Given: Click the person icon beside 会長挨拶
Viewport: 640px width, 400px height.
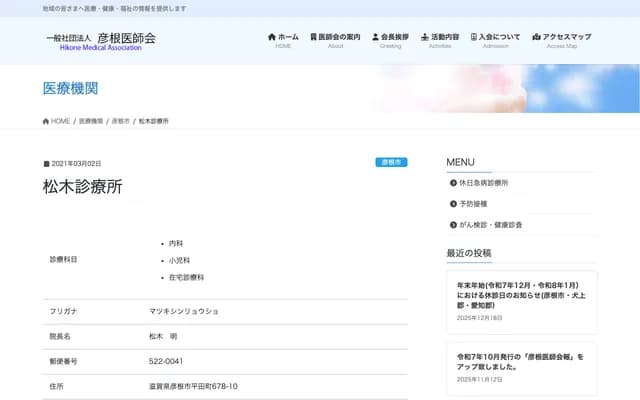Looking at the screenshot, I should pos(375,37).
